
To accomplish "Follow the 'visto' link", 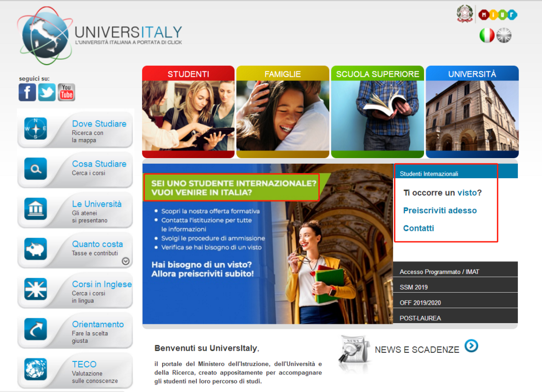I will [x=467, y=193].
